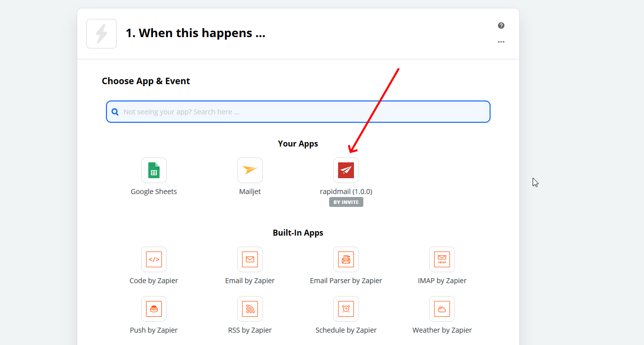Click the "Code by Zapier" label
Screen dimensions: 644x345
click(154, 281)
